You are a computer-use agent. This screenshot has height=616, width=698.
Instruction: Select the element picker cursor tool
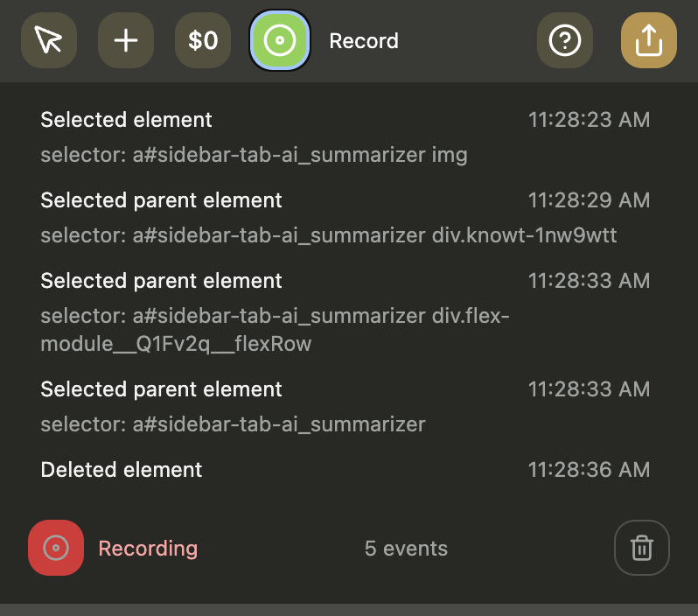point(49,40)
